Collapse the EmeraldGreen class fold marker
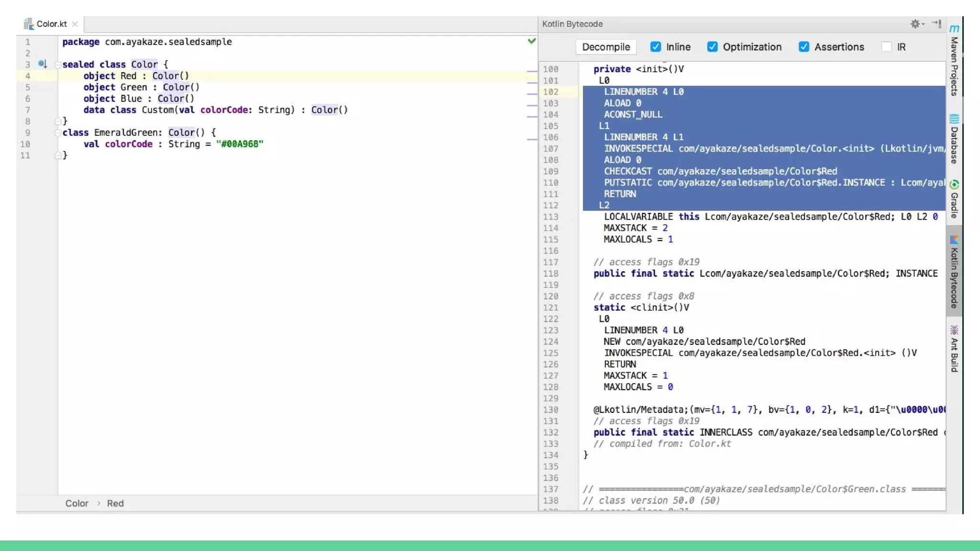 57,133
